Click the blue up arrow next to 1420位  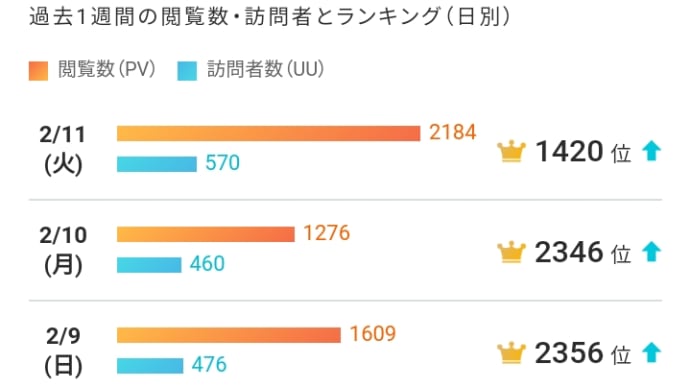pyautogui.click(x=652, y=151)
